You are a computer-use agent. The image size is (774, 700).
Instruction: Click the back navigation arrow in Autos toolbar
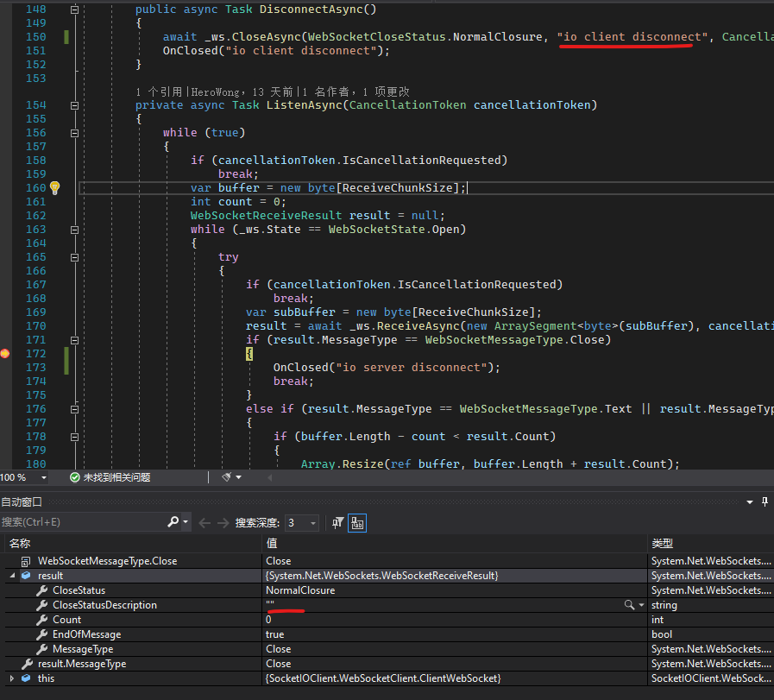tap(203, 521)
